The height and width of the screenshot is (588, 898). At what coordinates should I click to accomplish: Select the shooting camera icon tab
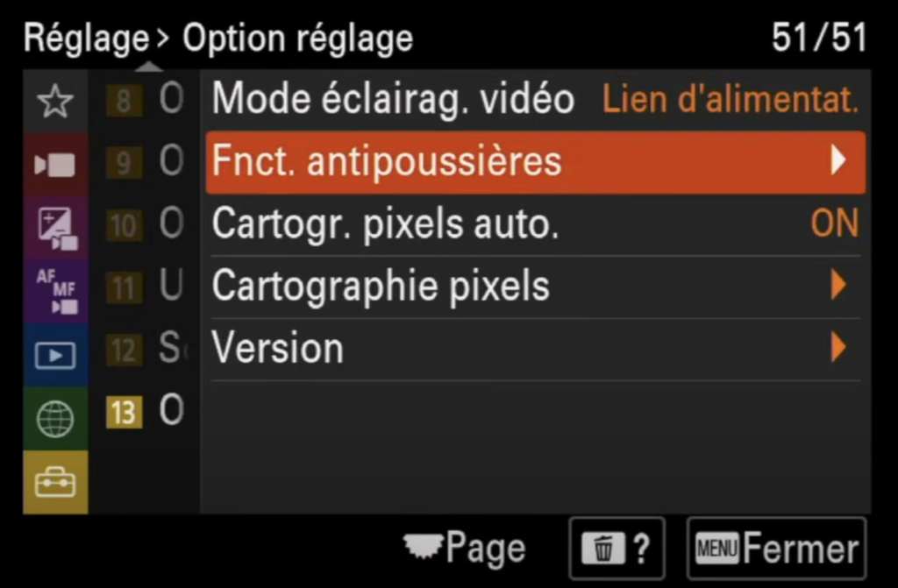point(54,165)
